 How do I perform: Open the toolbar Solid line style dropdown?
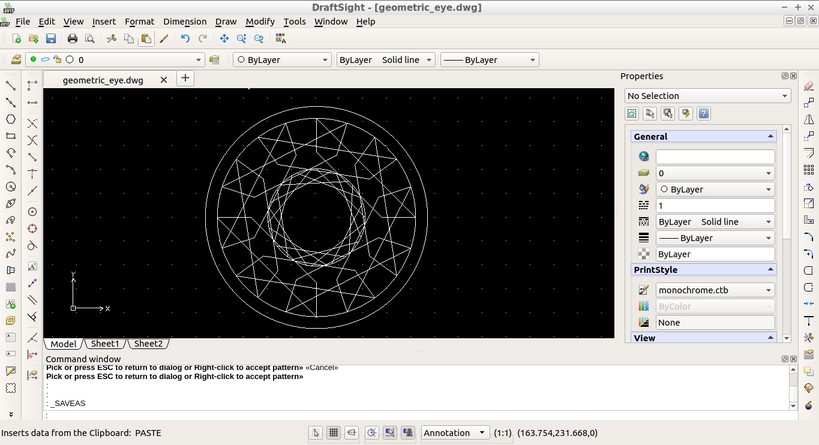pos(385,60)
